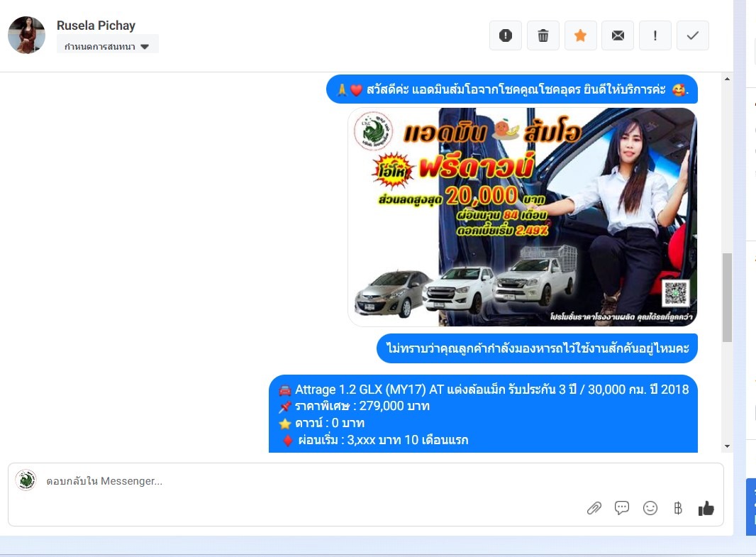Click chat scrollbar down arrow
The height and width of the screenshot is (557, 756).
click(727, 446)
